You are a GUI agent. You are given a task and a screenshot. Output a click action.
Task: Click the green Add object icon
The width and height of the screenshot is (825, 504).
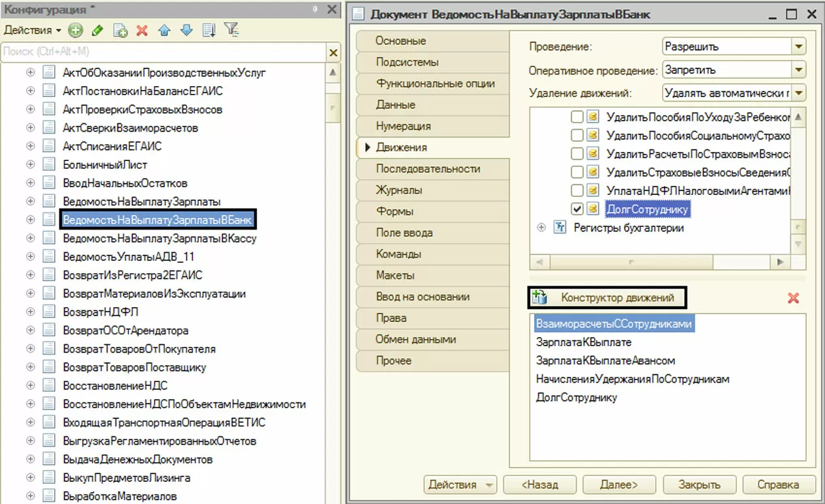76,30
